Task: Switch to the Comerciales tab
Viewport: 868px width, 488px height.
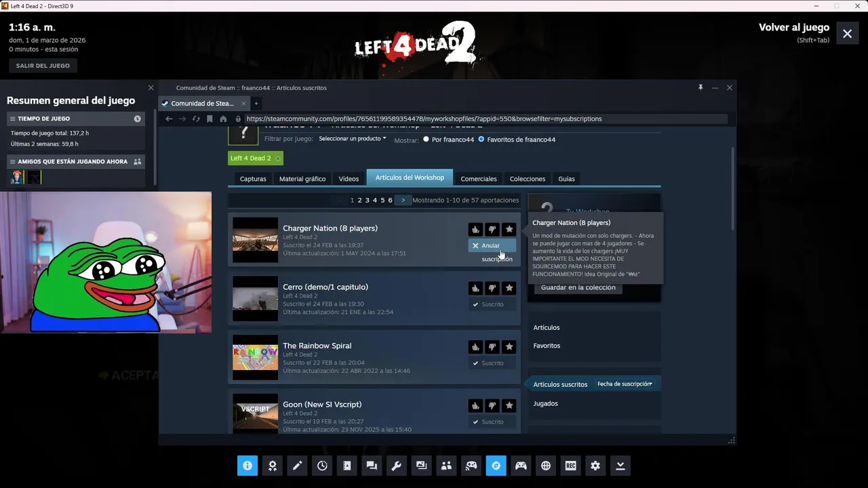Action: pyautogui.click(x=479, y=179)
